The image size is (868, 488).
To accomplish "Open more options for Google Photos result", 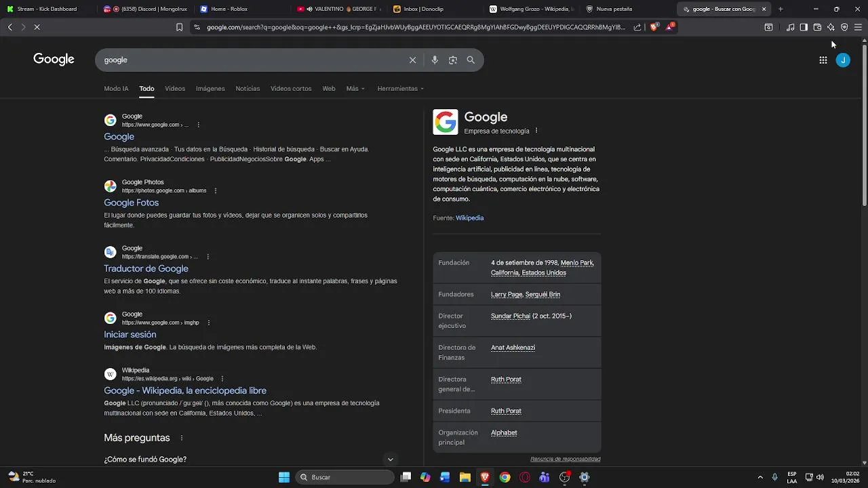I will point(216,190).
